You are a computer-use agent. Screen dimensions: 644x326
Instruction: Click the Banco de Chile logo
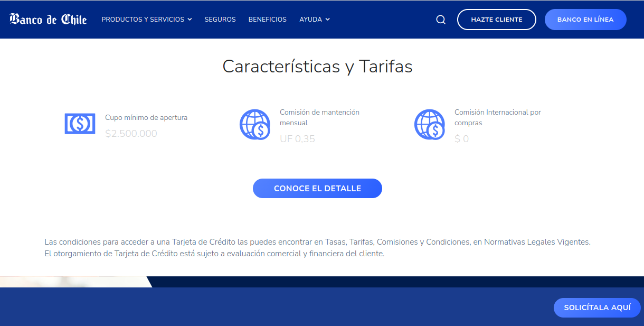(x=48, y=20)
